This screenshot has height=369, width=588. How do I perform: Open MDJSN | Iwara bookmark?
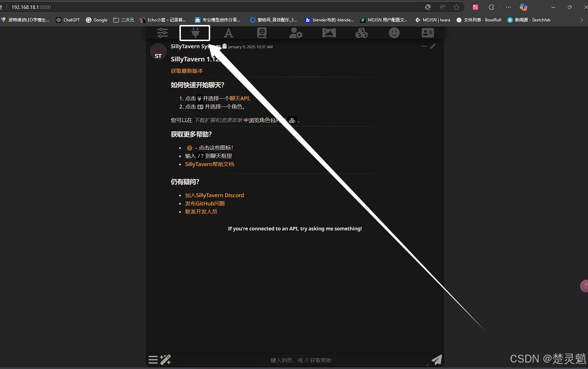pyautogui.click(x=433, y=20)
